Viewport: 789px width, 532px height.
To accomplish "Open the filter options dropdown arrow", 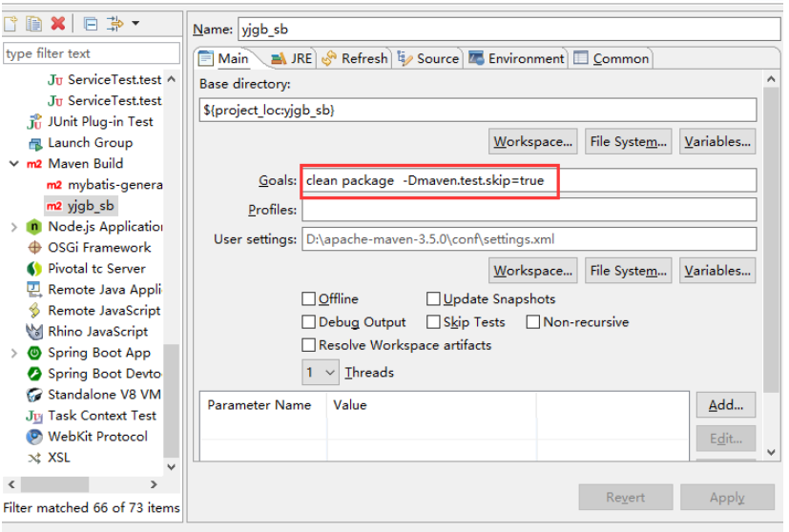I will click(135, 23).
